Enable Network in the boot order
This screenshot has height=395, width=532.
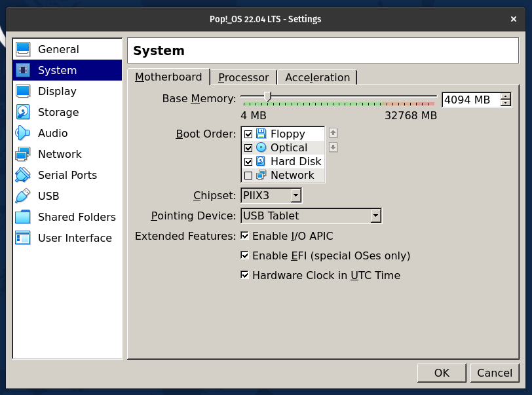coord(248,175)
